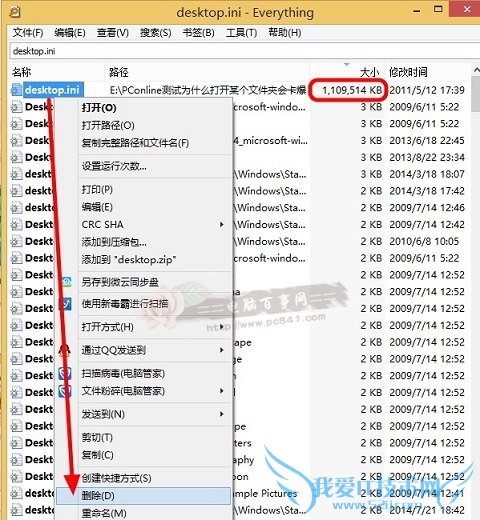Click the Everything app icon in title bar
This screenshot has width=480, height=520.
15,13
